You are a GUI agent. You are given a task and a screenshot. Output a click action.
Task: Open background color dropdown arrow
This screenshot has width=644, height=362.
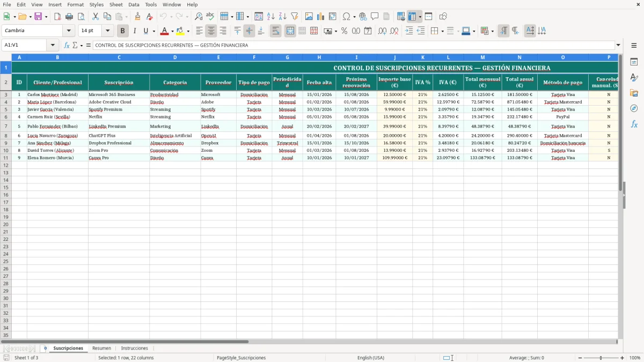188,31
